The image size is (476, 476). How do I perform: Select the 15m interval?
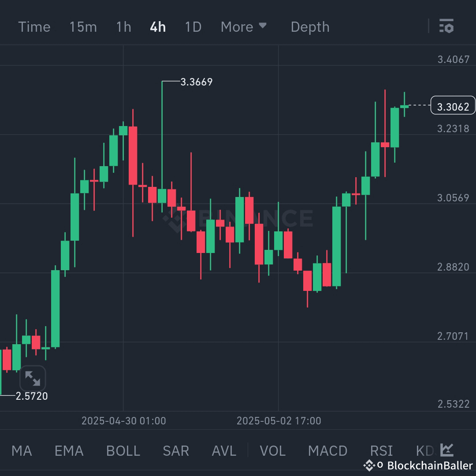point(83,26)
